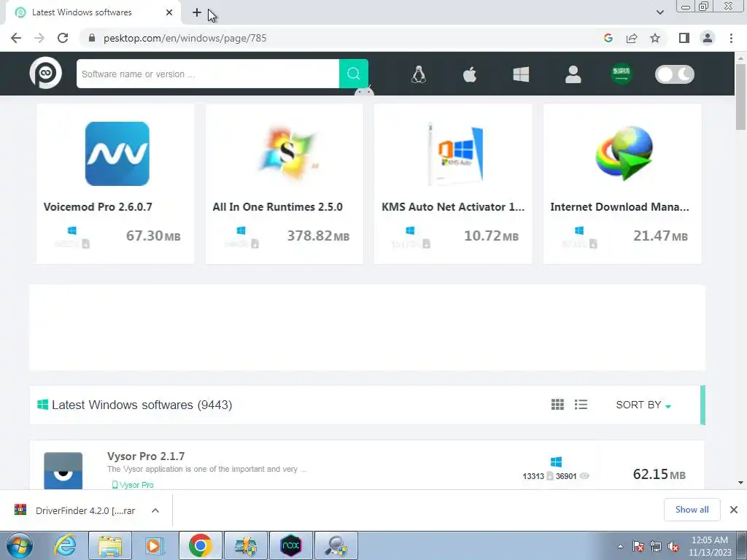Switch to list view layout
Image resolution: width=747 pixels, height=560 pixels.
pyautogui.click(x=581, y=404)
